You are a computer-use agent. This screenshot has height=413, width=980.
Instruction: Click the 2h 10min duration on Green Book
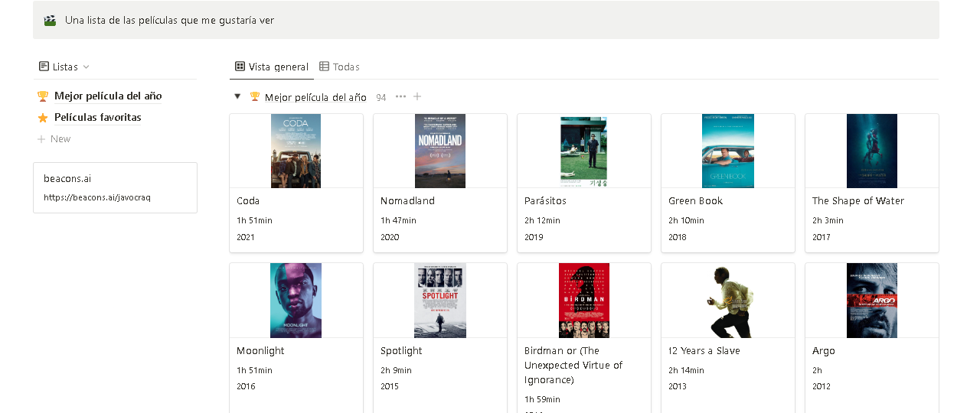(686, 220)
